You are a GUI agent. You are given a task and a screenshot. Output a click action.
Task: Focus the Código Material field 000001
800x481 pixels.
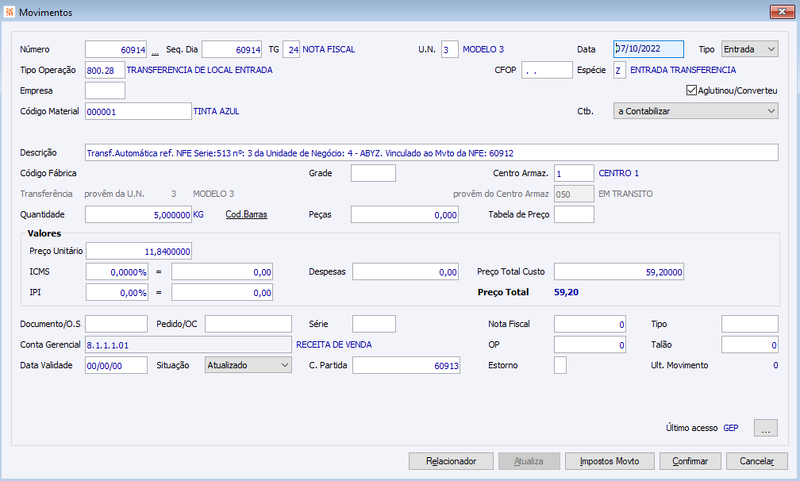pos(138,111)
